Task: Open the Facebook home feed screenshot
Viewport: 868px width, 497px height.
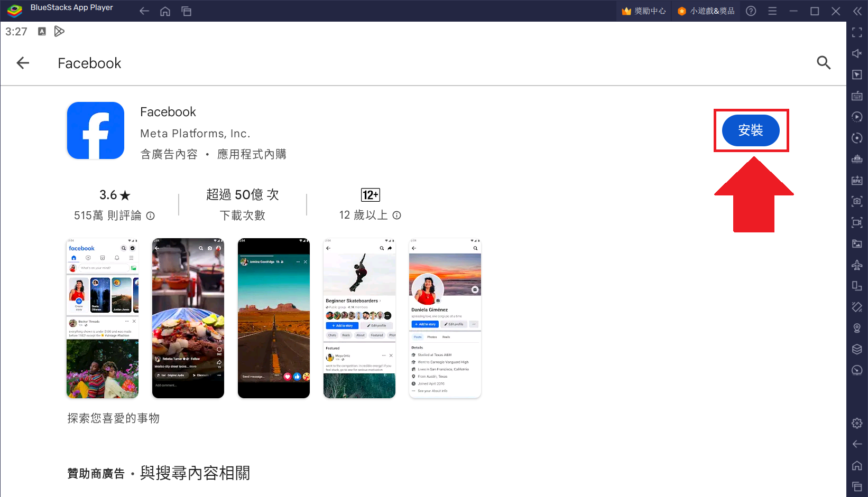Action: point(103,318)
